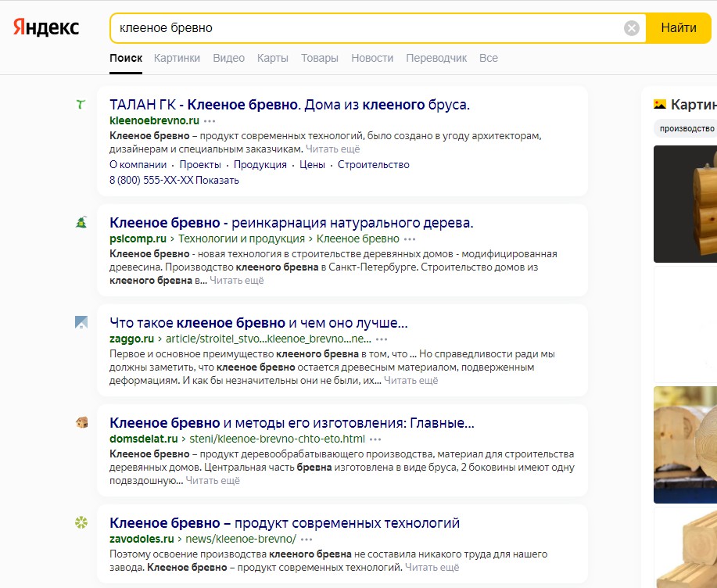This screenshot has height=588, width=717.
Task: Expand 'Читать ещё' in the ТАЛАН ГК snippet
Action: [x=332, y=149]
